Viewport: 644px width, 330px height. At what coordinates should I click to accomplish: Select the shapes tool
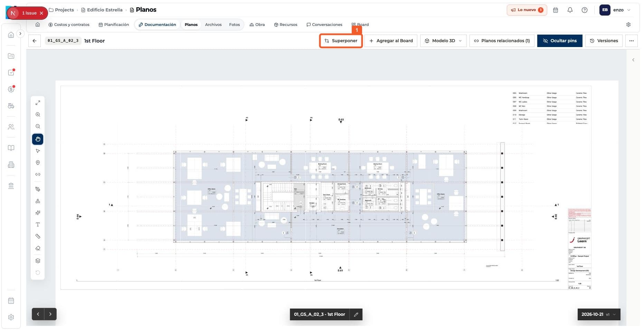pos(38,201)
